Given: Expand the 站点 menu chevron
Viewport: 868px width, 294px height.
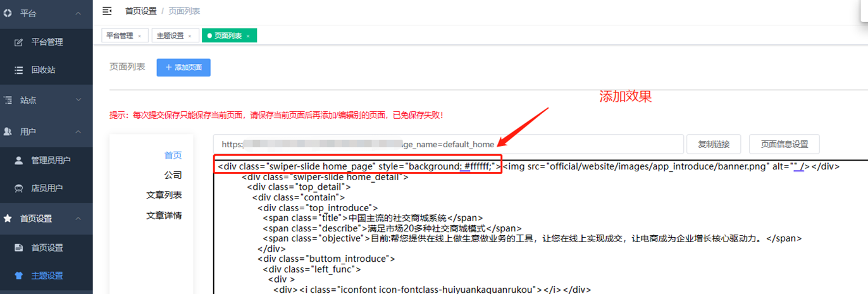Looking at the screenshot, I should [x=78, y=100].
